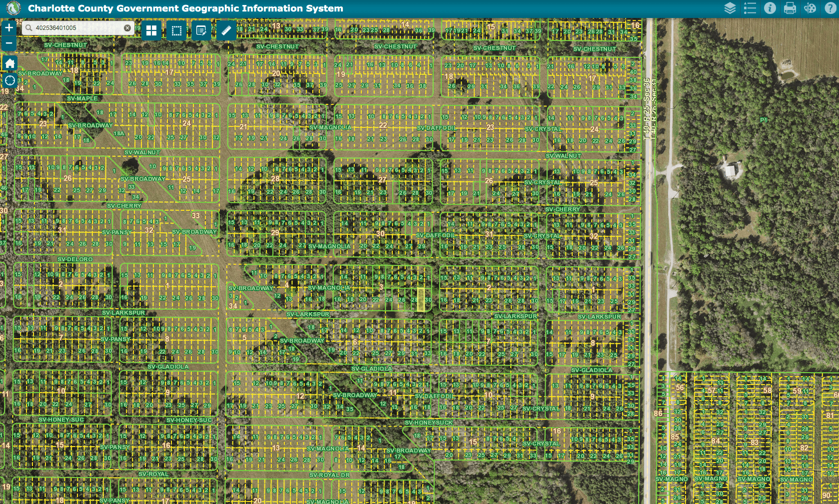Open the form with pencil tool

[x=201, y=31]
